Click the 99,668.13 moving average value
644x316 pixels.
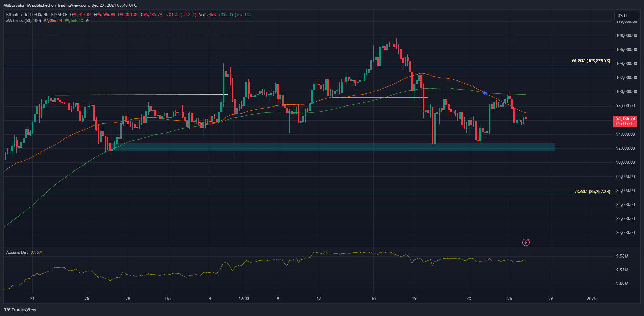74,21
